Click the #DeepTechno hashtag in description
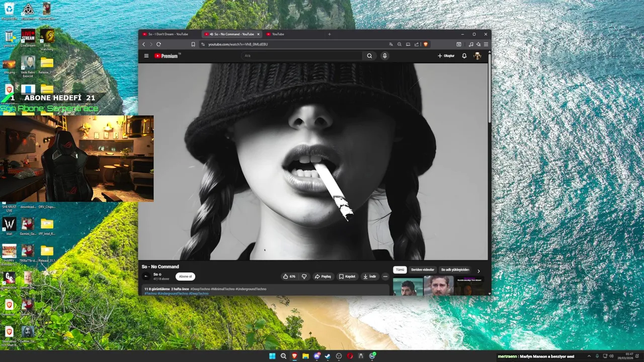Screen dimensions: 644x362 coord(201,289)
